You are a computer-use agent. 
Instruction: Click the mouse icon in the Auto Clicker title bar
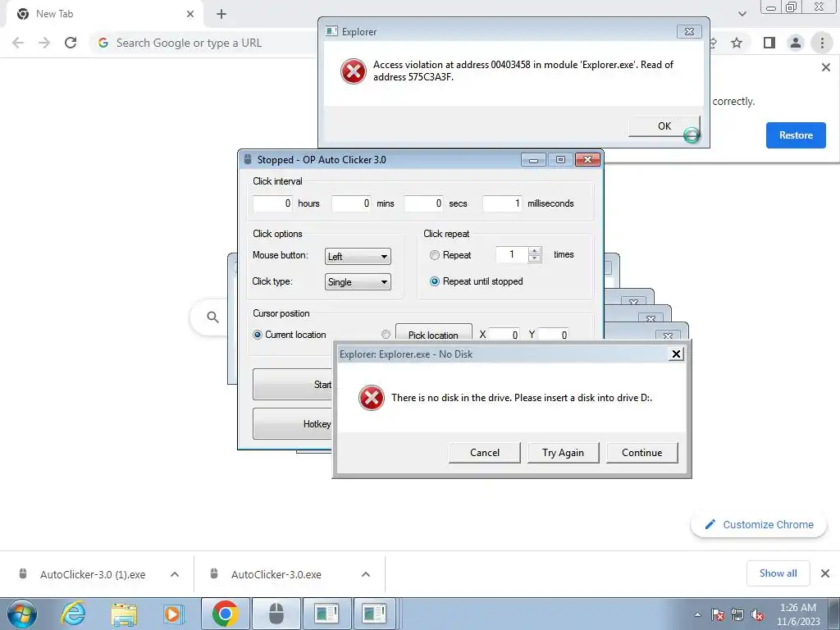248,159
